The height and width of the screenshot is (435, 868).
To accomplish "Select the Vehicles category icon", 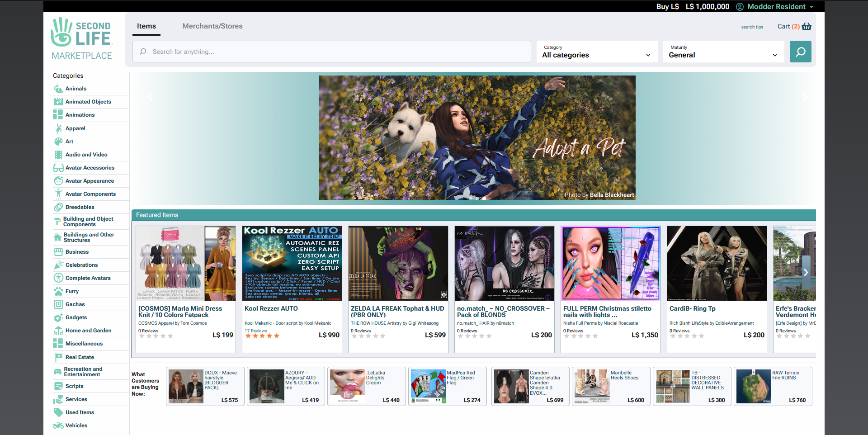I will coord(59,425).
